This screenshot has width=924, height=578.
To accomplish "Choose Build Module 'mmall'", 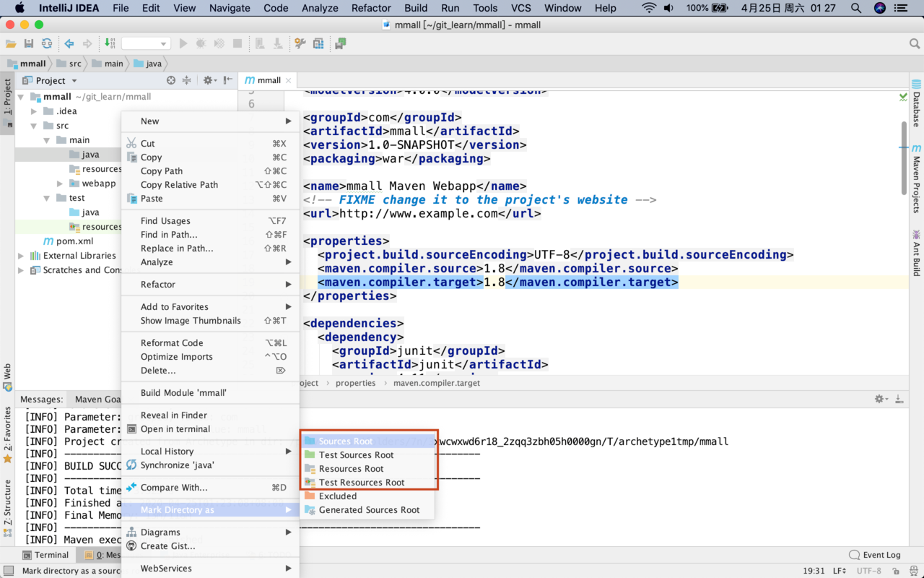I will click(x=210, y=392).
